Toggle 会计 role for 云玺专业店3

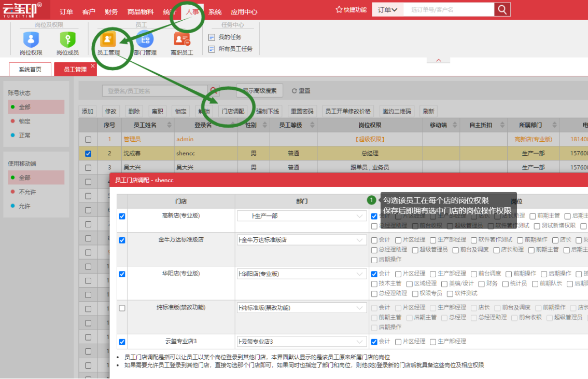click(374, 342)
